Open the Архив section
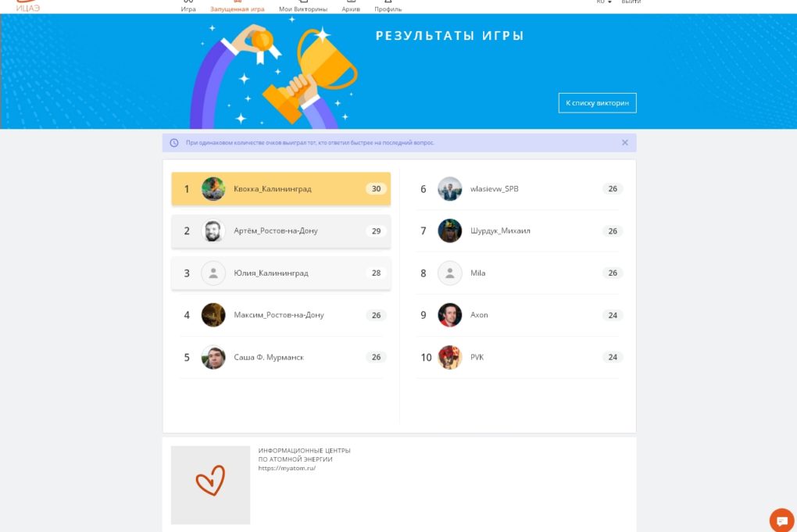Image resolution: width=797 pixels, height=532 pixels. [351, 6]
